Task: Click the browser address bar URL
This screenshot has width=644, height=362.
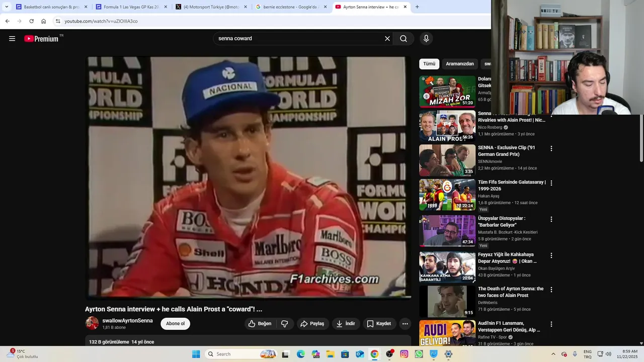Action: pos(101,21)
